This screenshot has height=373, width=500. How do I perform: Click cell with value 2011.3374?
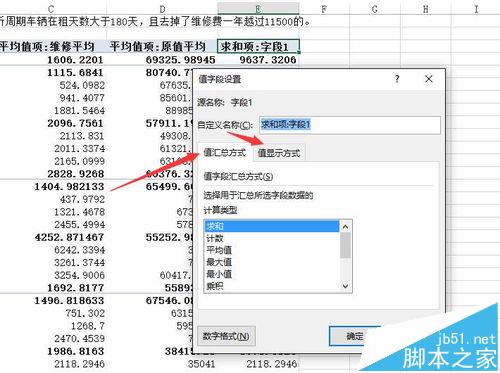[x=53, y=148]
